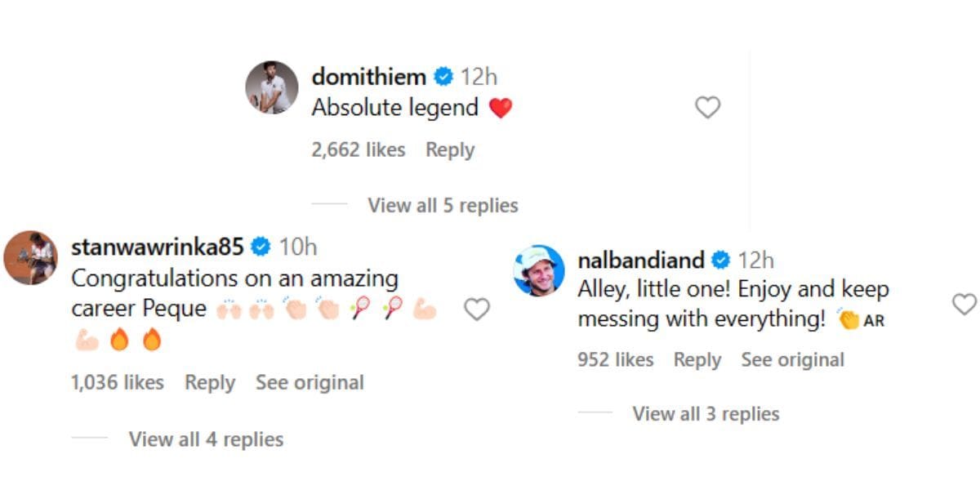This screenshot has width=980, height=490.
Task: View the 952 likes on nalbandiand's comment
Action: coord(616,360)
